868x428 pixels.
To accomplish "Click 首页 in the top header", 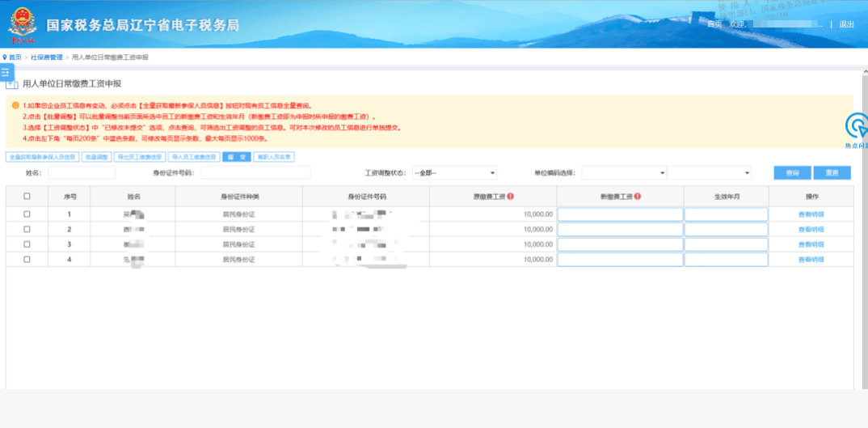I will 714,24.
